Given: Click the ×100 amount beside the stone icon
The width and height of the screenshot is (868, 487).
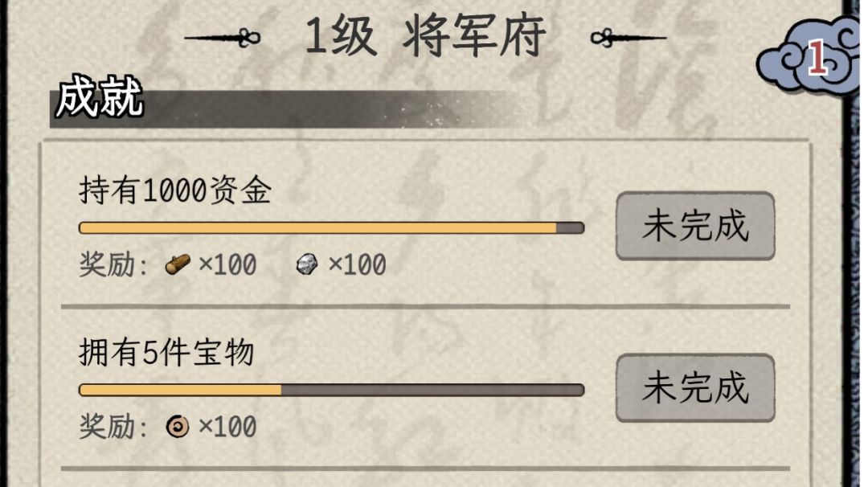Looking at the screenshot, I should 357,264.
